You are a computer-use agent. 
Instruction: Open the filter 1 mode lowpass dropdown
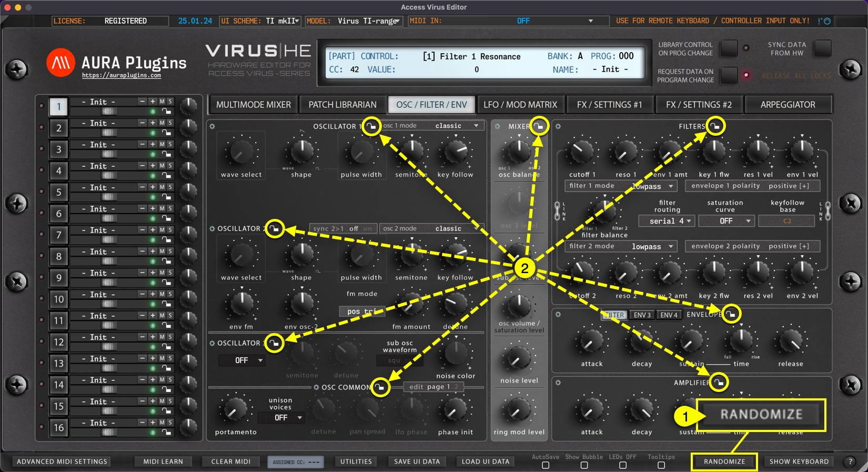[652, 186]
